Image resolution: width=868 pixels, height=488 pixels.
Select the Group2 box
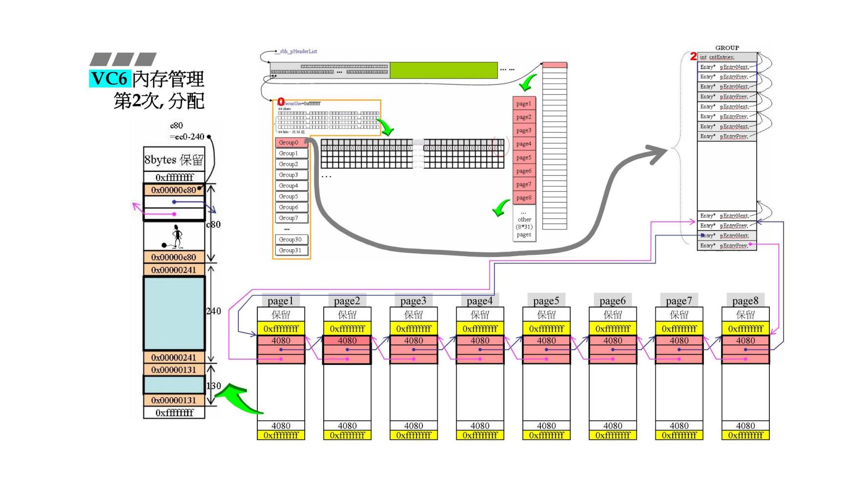(291, 164)
